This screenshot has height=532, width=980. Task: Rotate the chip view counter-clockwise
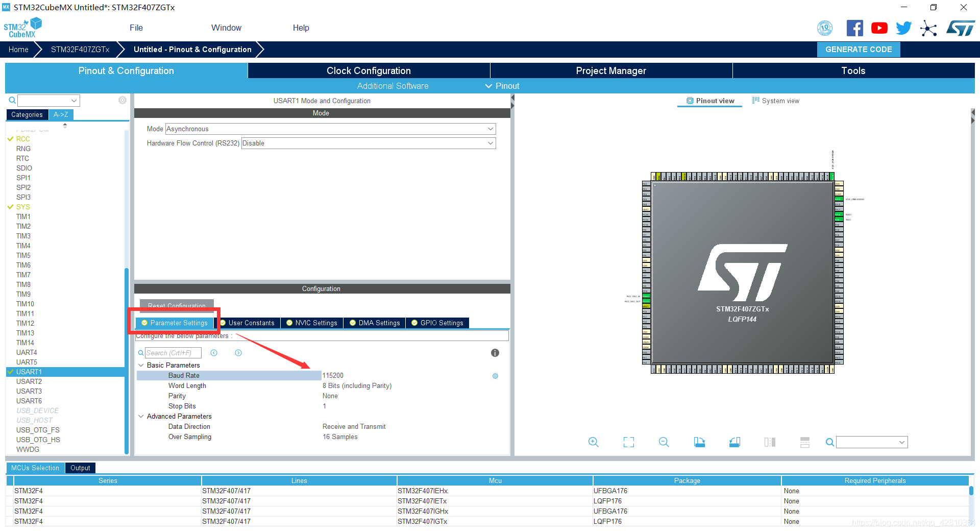pos(734,442)
